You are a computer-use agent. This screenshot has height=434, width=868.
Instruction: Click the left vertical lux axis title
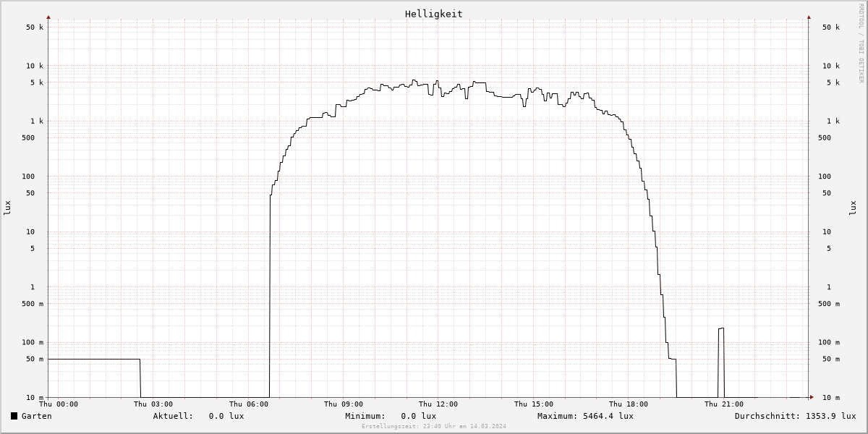click(8, 208)
